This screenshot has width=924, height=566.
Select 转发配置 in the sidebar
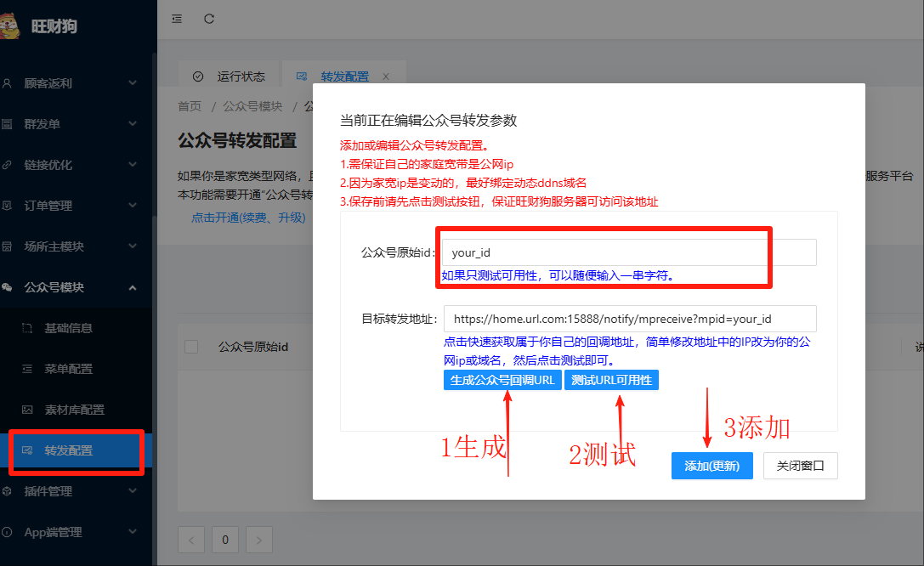pos(68,450)
